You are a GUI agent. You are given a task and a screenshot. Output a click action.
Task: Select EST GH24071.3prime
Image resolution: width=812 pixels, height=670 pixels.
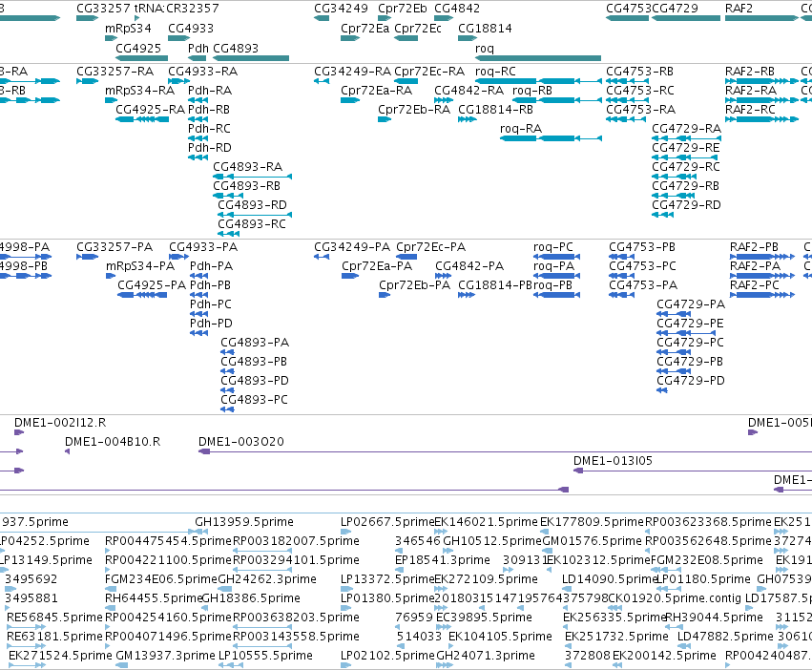[x=486, y=656]
